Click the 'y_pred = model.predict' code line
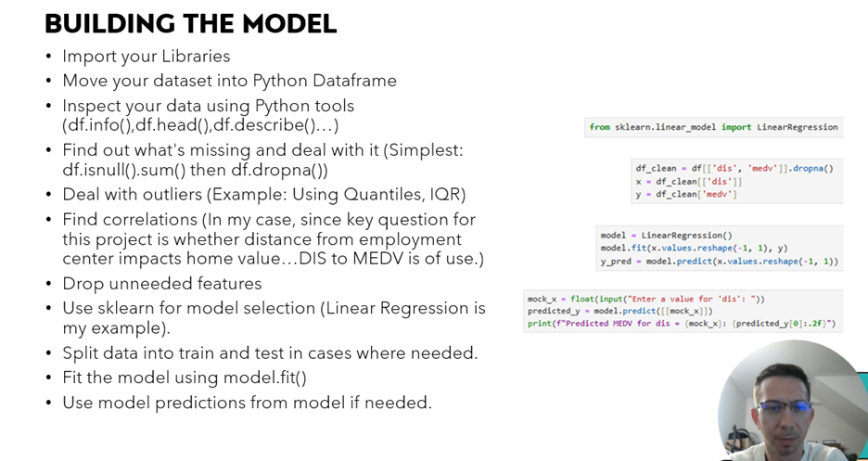 pyautogui.click(x=719, y=262)
